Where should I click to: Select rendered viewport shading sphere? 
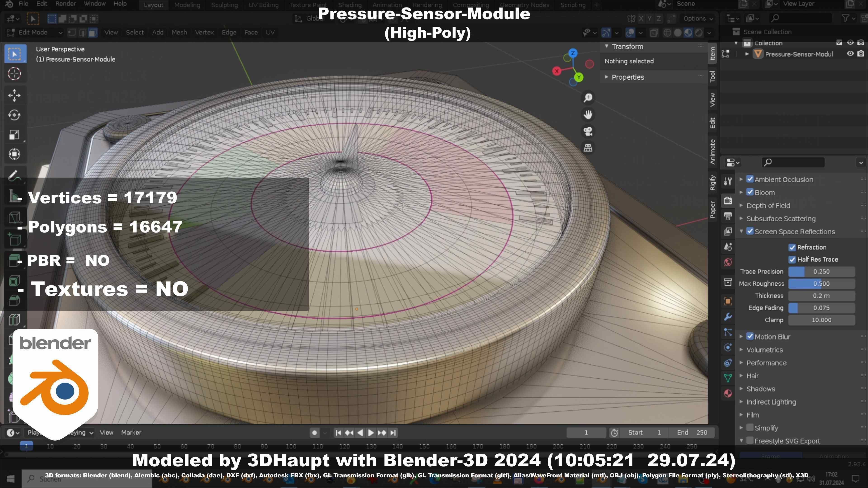(699, 33)
